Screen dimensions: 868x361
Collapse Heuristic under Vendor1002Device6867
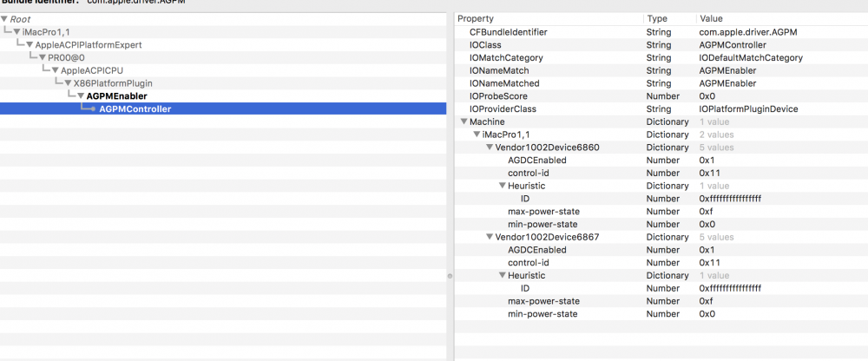tap(502, 275)
